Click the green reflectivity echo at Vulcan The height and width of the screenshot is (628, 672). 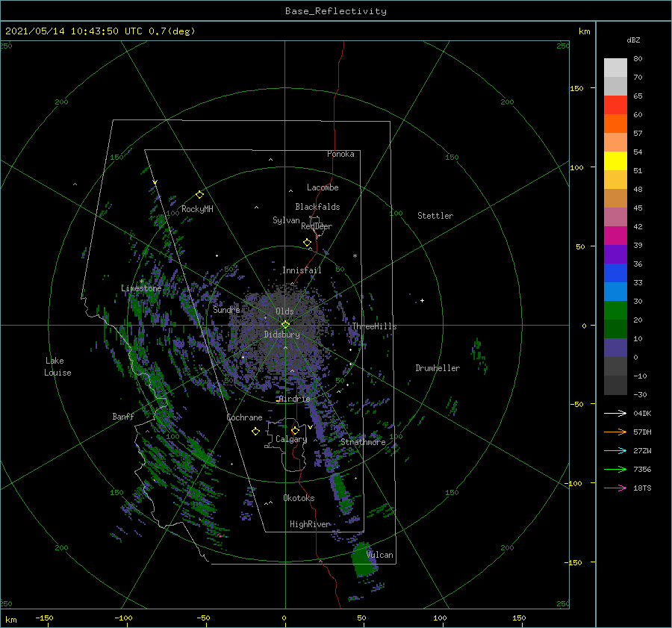point(363,559)
